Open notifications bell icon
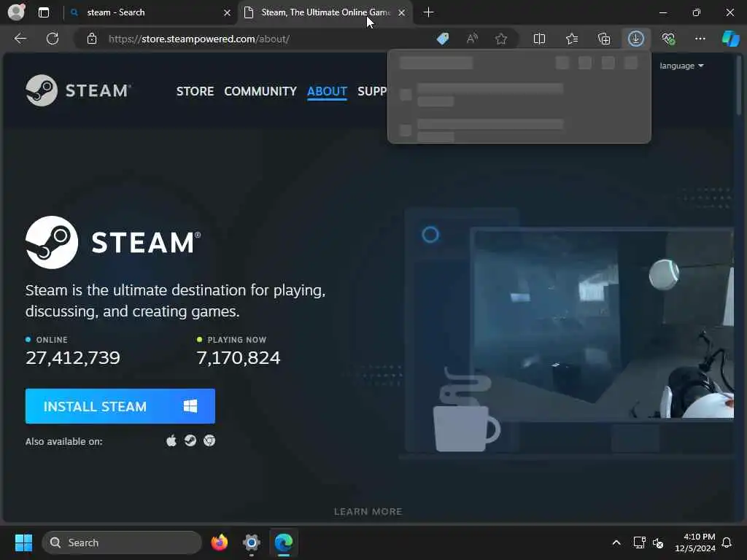The height and width of the screenshot is (560, 747). (x=727, y=542)
